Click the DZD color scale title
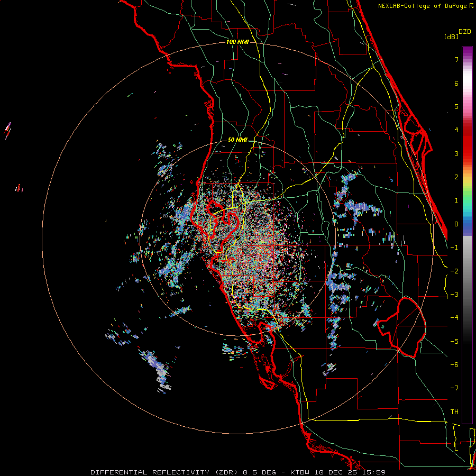 point(465,32)
